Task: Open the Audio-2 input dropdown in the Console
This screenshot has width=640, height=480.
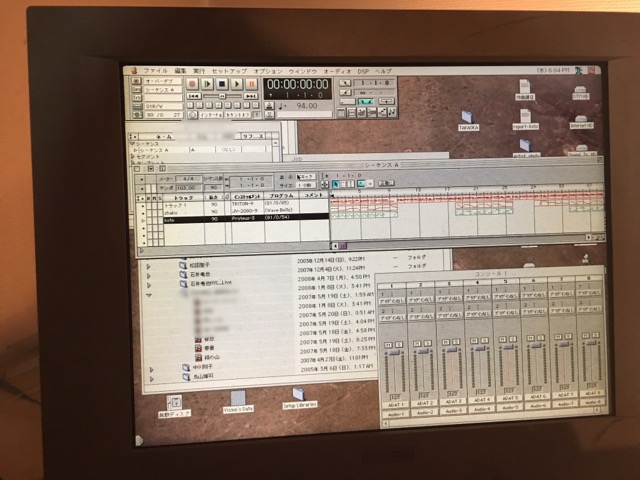Action: point(425,412)
